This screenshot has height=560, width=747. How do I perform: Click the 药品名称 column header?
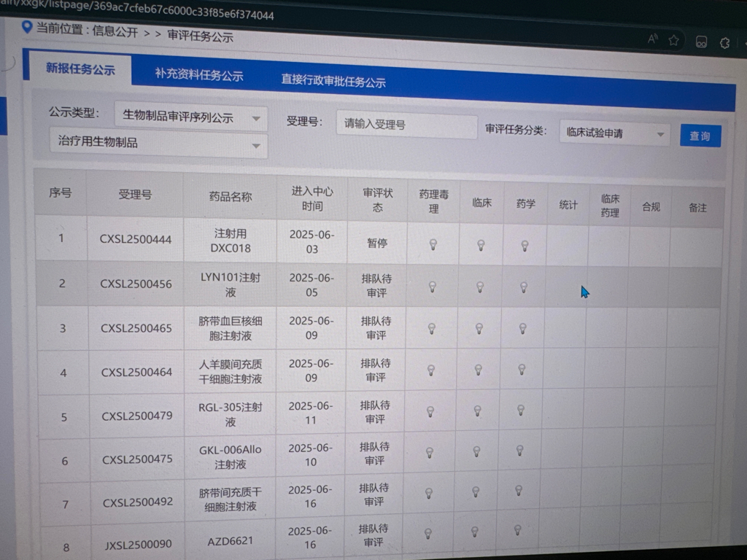coord(230,197)
